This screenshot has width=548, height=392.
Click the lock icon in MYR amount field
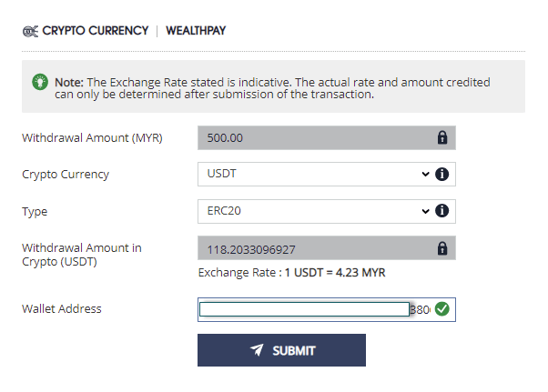tap(442, 138)
